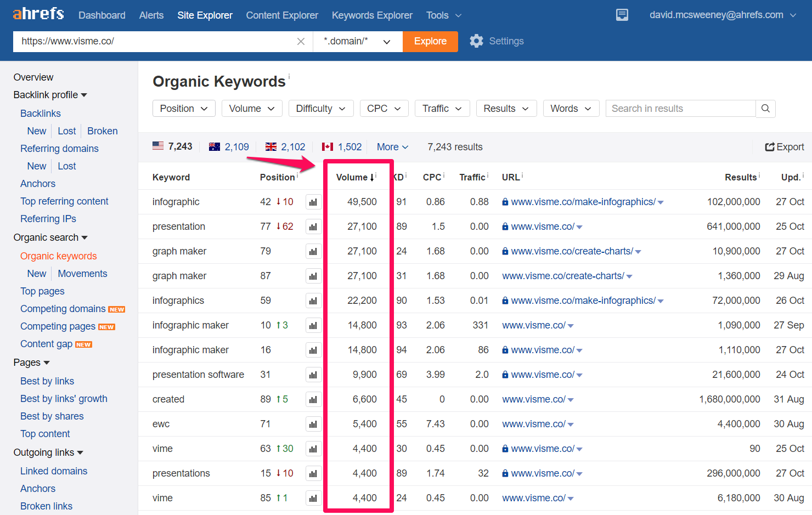Viewport: 812px width, 515px height.
Task: Open the Position filter dropdown
Action: click(184, 109)
